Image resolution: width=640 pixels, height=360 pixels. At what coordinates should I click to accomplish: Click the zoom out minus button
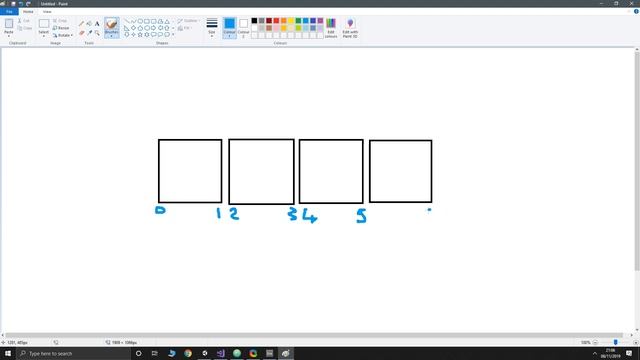point(595,342)
